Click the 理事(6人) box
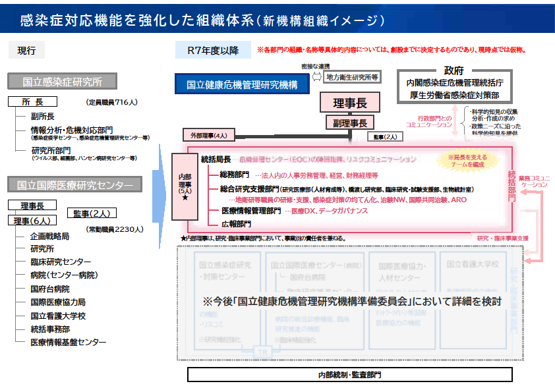The height and width of the screenshot is (392, 555). (x=32, y=221)
